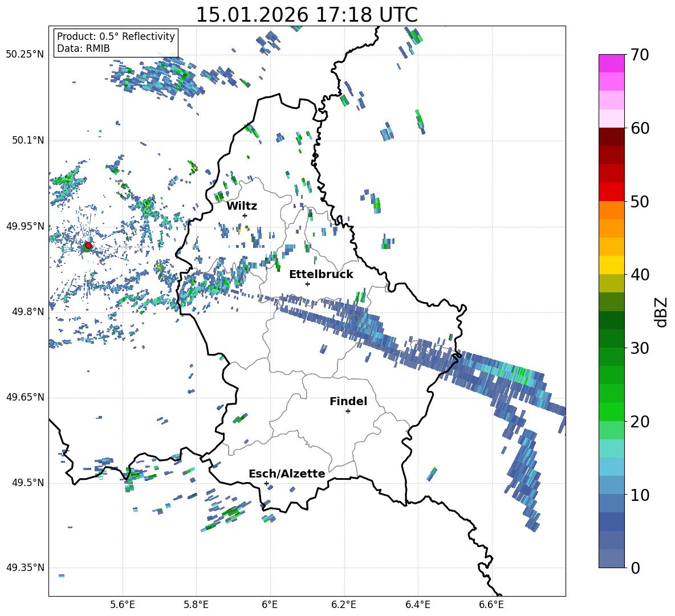Click the magenta top segment of colorbar
This screenshot has height=616, width=675.
click(611, 63)
